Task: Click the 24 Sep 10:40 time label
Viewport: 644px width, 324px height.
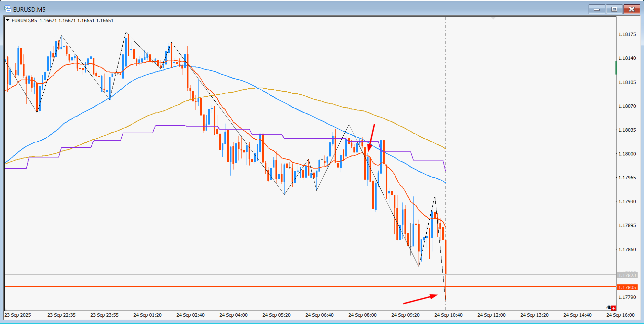Action: click(x=448, y=315)
